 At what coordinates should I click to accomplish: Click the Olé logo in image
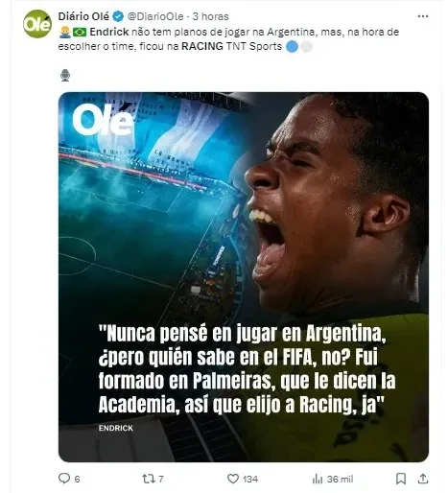(103, 120)
